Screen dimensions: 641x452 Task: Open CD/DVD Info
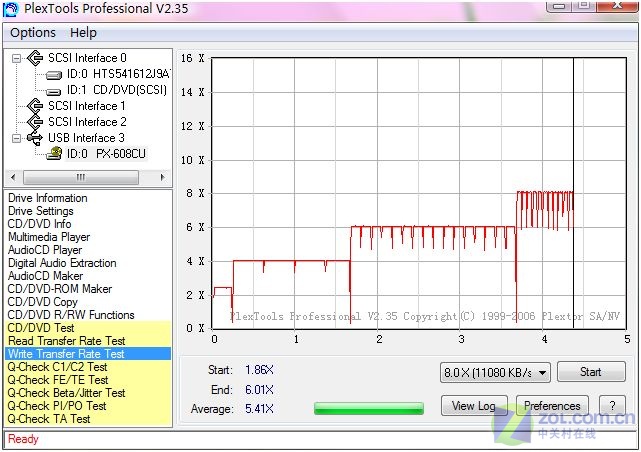click(x=40, y=224)
